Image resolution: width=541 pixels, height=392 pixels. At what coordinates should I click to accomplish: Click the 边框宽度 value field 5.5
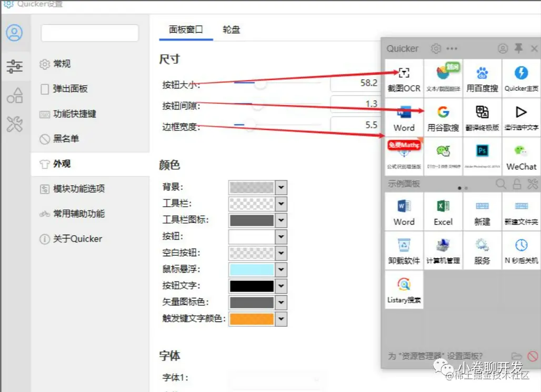click(355, 125)
